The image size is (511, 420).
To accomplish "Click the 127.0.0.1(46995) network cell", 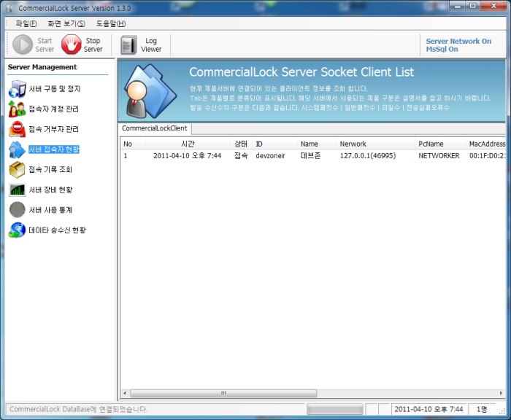I will click(x=368, y=156).
